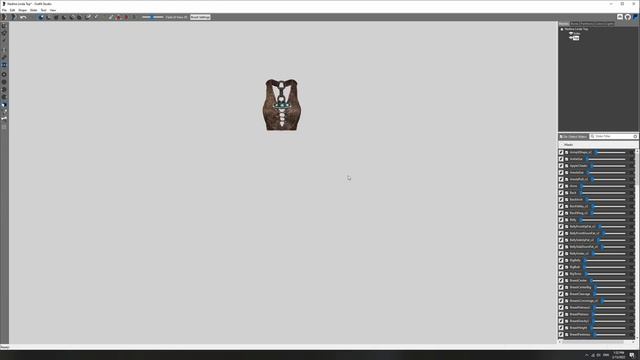Click the New Project icon in top toolbar
This screenshot has height=360, width=640.
(4, 17)
